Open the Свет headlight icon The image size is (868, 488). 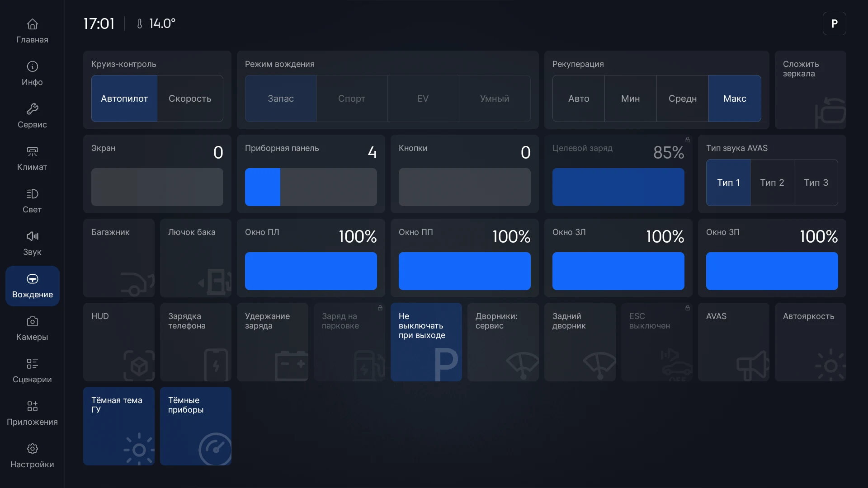(32, 194)
